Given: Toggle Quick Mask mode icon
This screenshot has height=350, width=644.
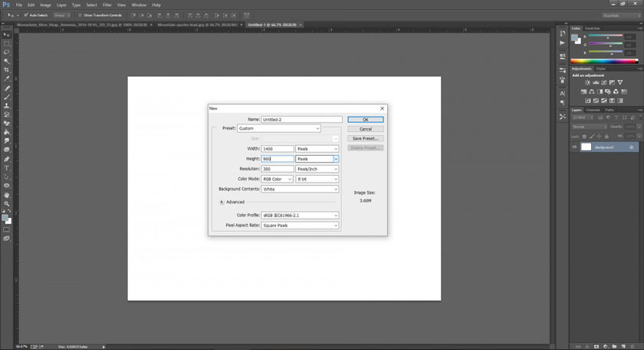Looking at the screenshot, I should tap(7, 229).
